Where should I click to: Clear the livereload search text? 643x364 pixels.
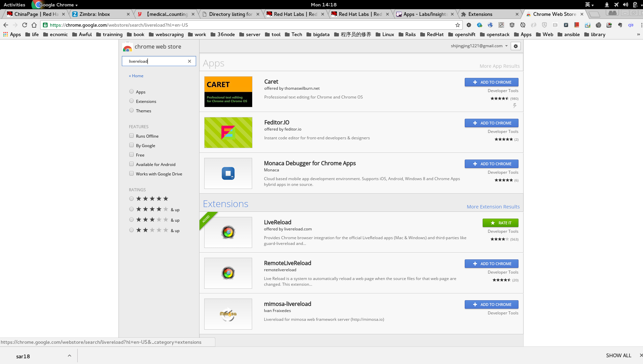(x=189, y=61)
